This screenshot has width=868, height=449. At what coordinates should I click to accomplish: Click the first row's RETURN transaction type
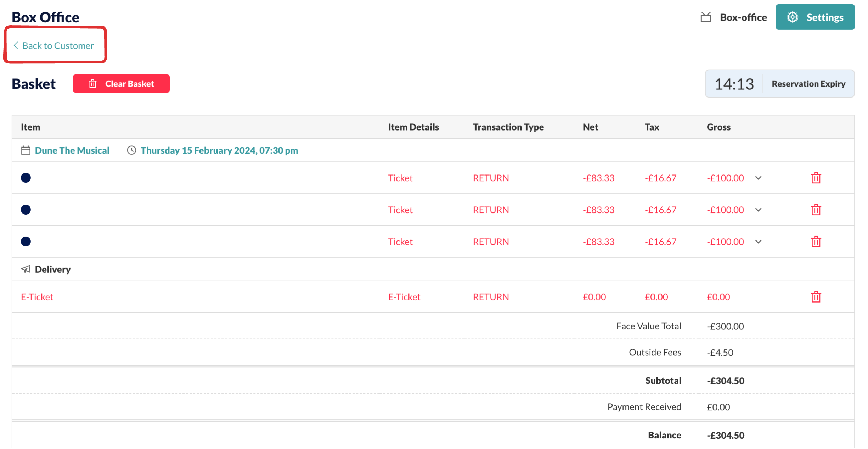click(x=491, y=178)
